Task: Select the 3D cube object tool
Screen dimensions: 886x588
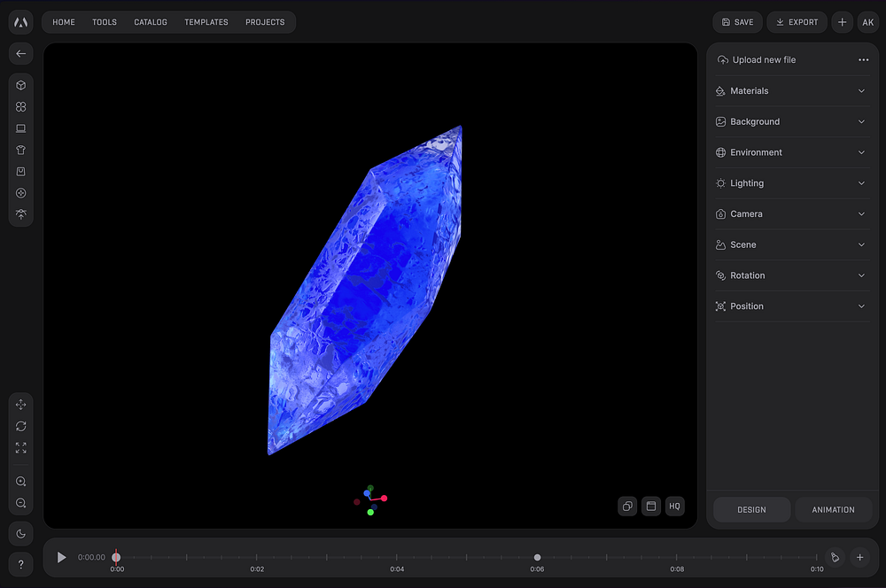Action: [21, 85]
